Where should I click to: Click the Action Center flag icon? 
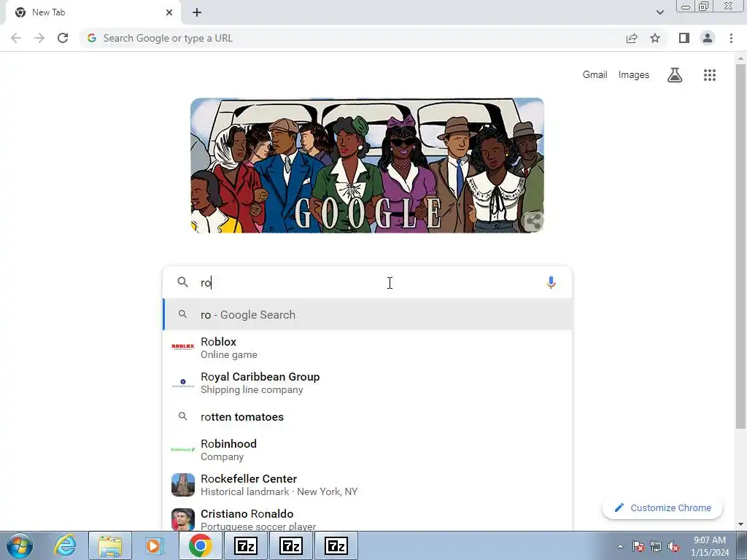(x=638, y=546)
